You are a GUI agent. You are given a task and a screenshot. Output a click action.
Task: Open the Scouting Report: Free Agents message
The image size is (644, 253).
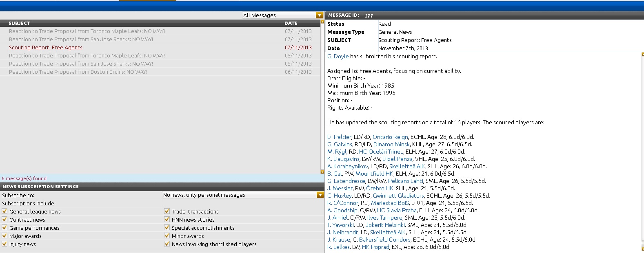(46, 48)
